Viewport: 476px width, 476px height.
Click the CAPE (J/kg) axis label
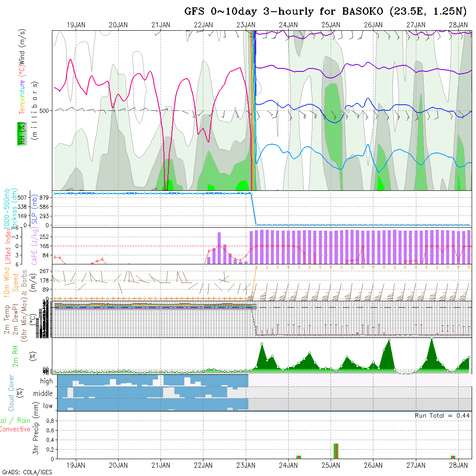pos(33,246)
